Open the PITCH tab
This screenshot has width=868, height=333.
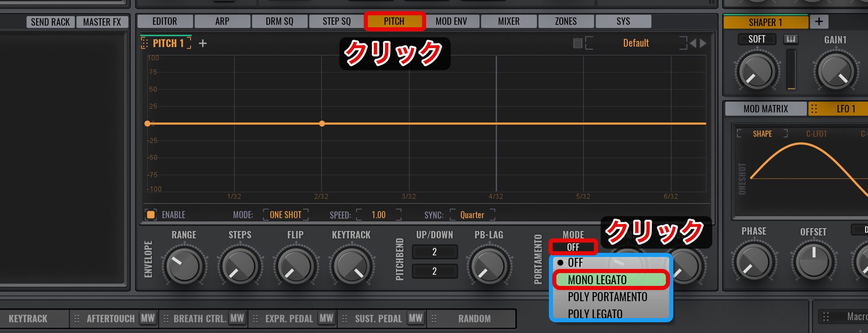pos(394,21)
